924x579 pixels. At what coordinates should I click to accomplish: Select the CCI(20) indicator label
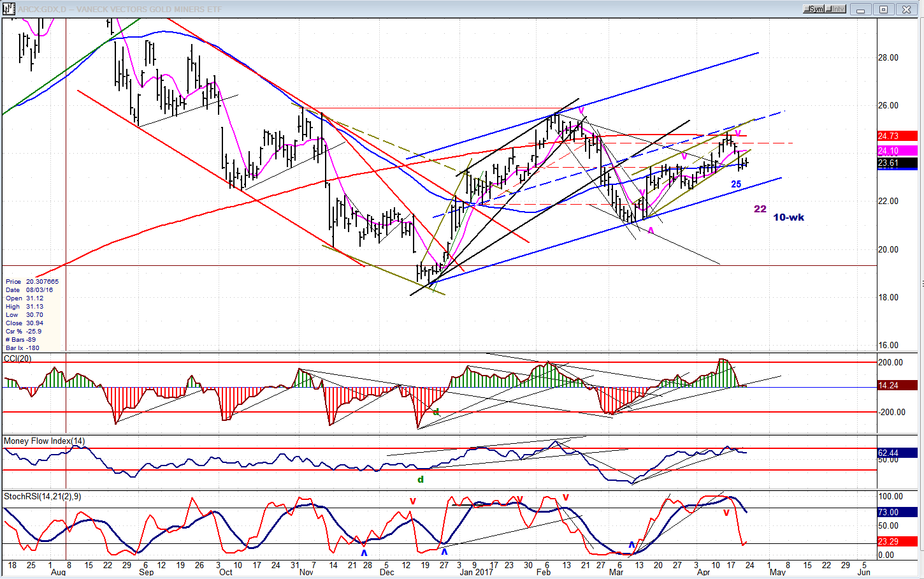[x=18, y=359]
